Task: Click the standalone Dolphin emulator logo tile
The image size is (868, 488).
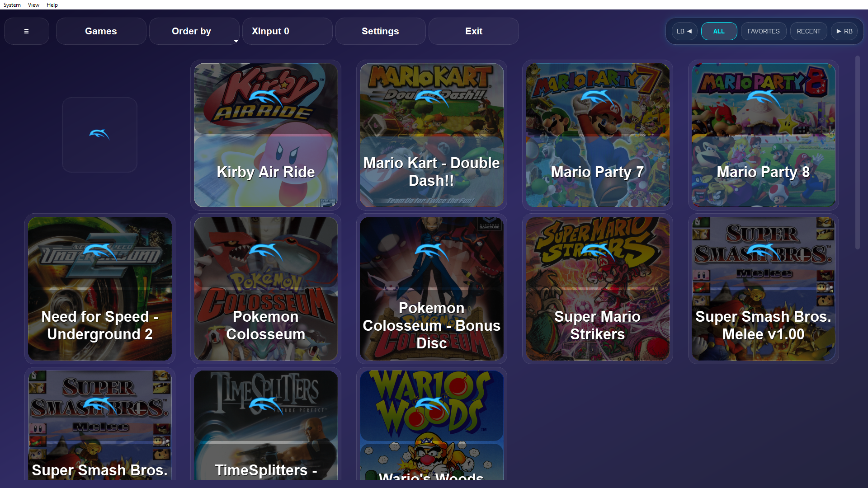Action: point(99,135)
